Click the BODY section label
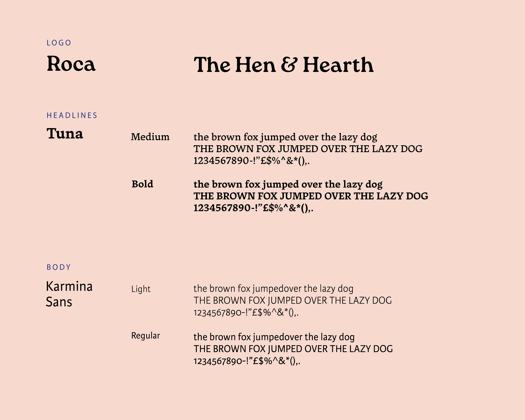The image size is (525, 420). click(x=59, y=267)
